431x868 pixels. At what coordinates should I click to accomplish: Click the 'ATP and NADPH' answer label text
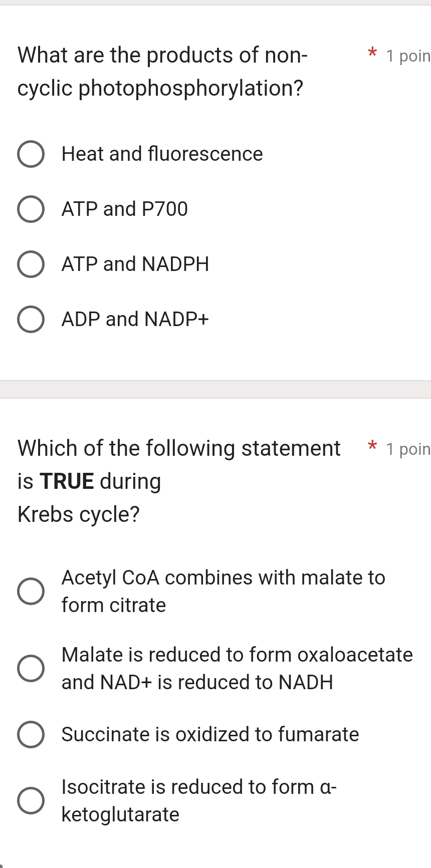pos(135,264)
